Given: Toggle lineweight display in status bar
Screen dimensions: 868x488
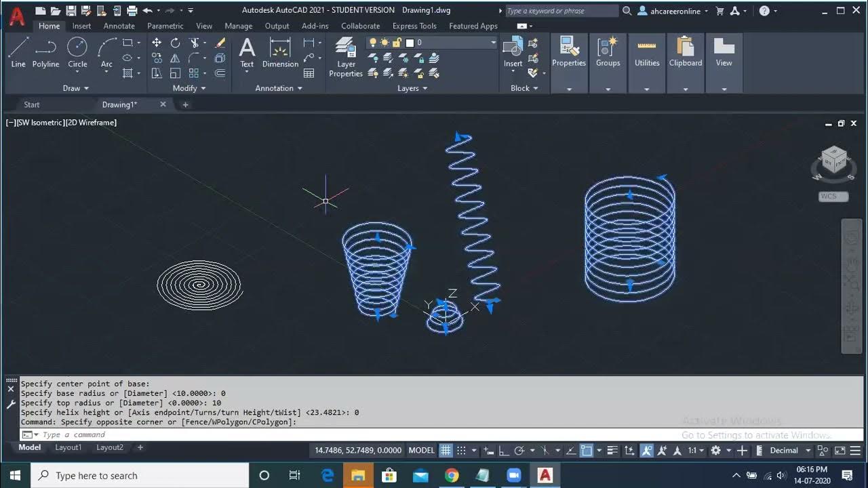Looking at the screenshot, I should pyautogui.click(x=612, y=450).
